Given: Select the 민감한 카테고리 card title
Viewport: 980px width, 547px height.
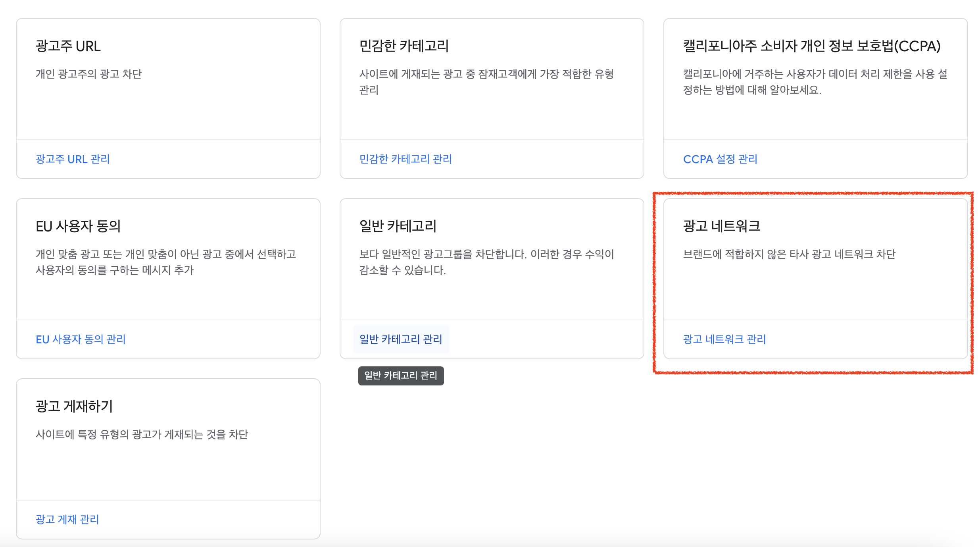Looking at the screenshot, I should point(404,46).
